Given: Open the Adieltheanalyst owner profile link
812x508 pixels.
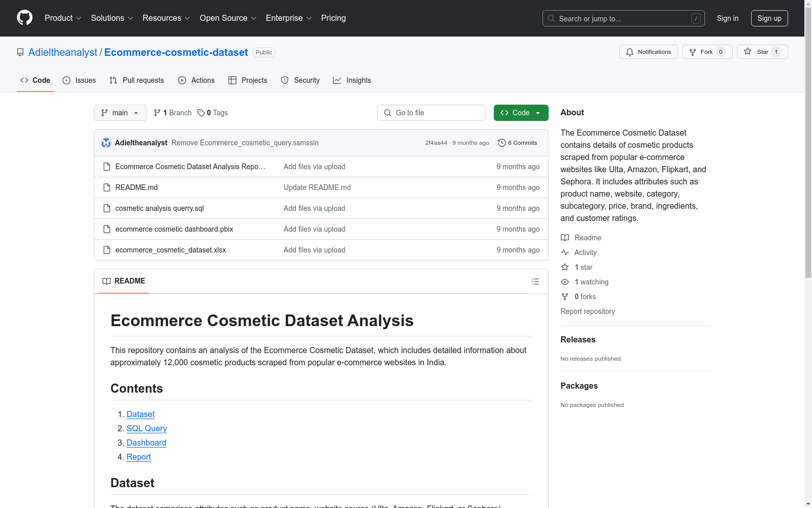Looking at the screenshot, I should [x=63, y=52].
